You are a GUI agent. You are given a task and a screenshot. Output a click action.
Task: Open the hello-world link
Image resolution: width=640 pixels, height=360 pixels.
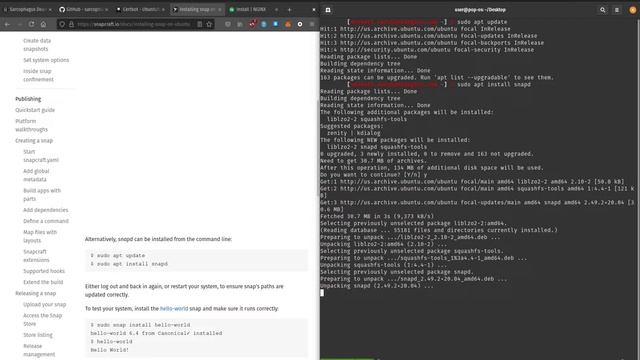(174, 309)
